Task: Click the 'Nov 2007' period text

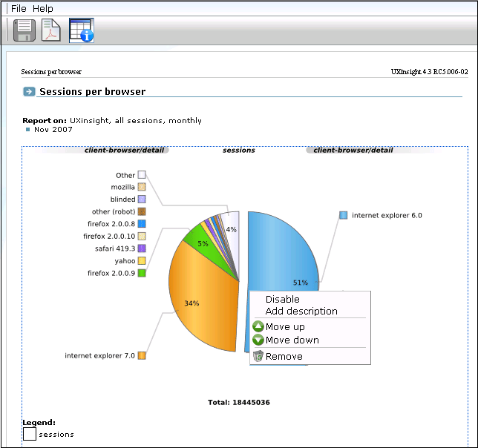Action: coord(53,130)
